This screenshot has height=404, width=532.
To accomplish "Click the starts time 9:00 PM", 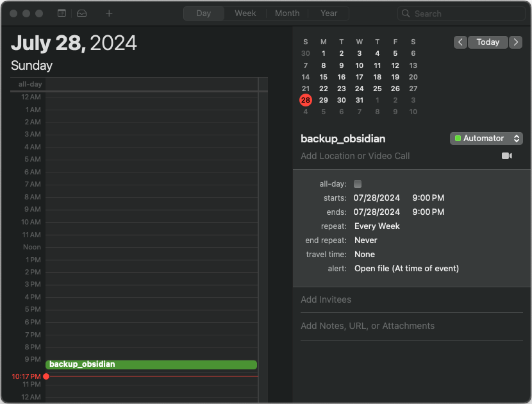I will [428, 198].
